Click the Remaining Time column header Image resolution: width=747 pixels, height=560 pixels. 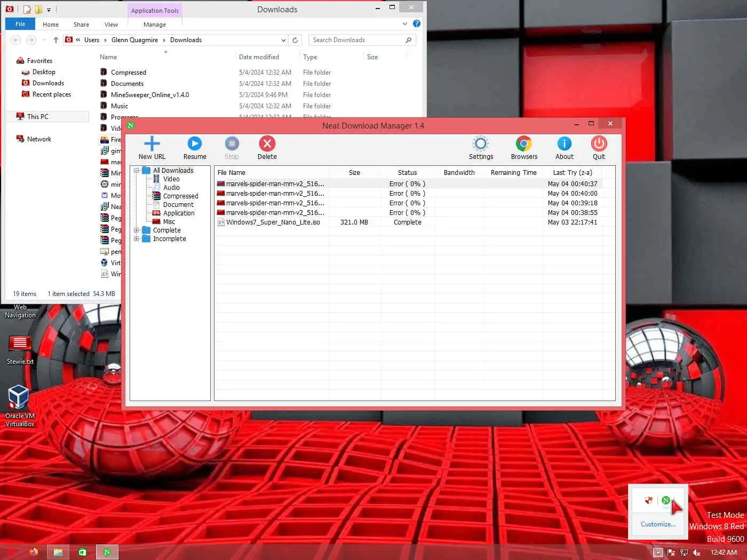(513, 173)
